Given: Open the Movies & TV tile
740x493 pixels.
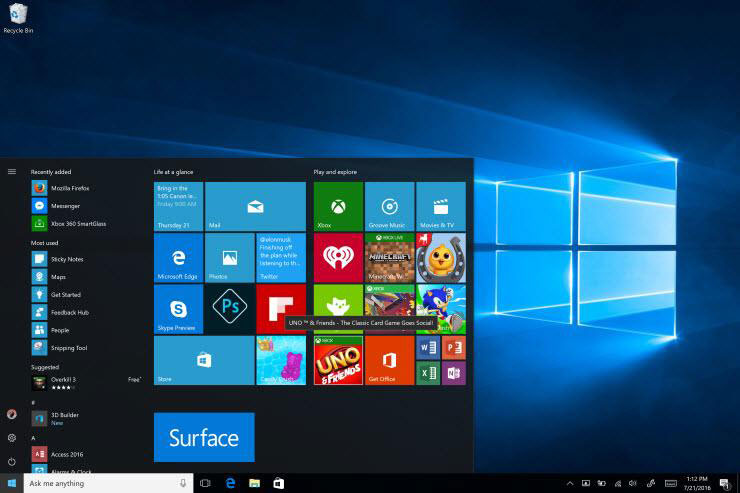Looking at the screenshot, I should tap(440, 206).
